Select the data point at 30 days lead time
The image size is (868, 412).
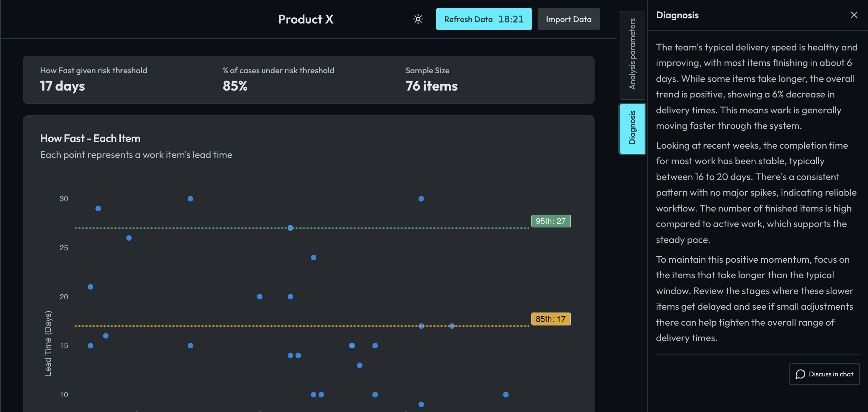coord(190,198)
